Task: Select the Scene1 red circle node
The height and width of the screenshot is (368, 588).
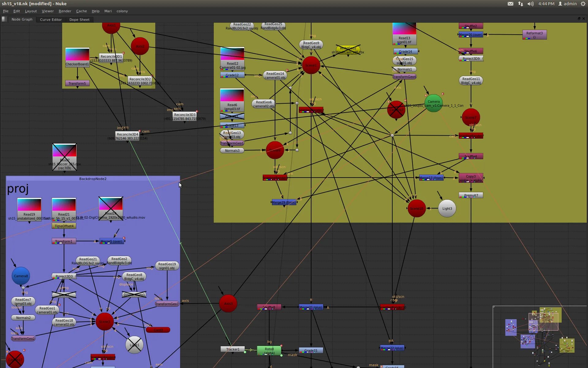Action: click(311, 65)
